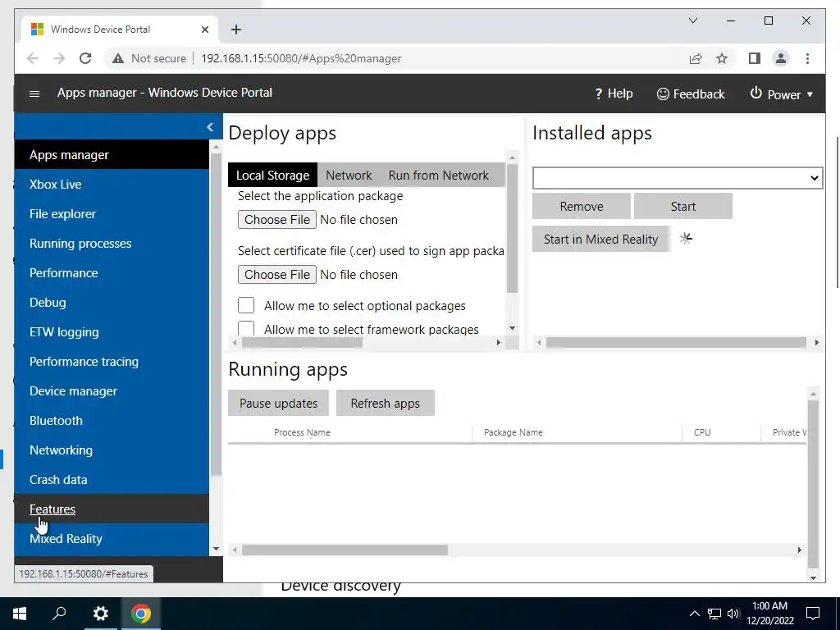
Task: Enable Allow me to select framework packages
Action: coord(246,328)
